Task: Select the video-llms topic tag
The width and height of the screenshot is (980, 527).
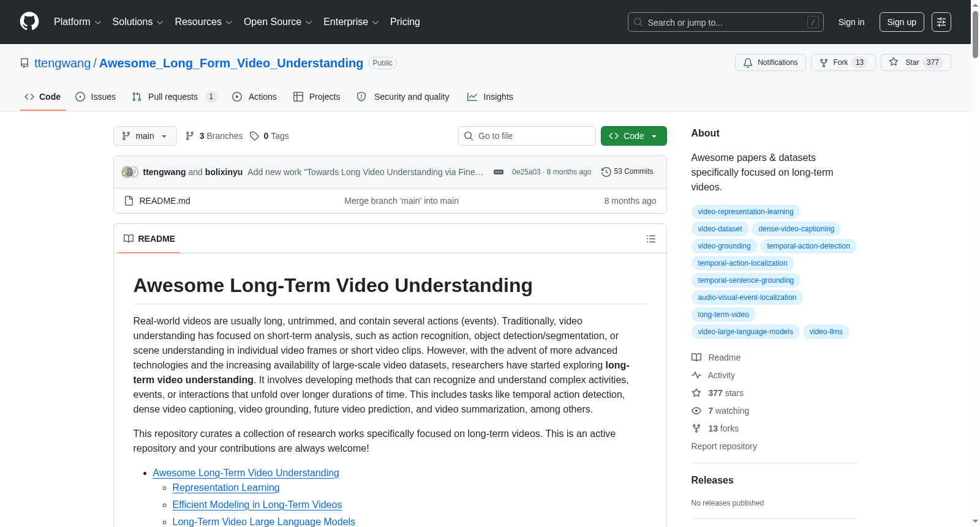Action: (826, 332)
